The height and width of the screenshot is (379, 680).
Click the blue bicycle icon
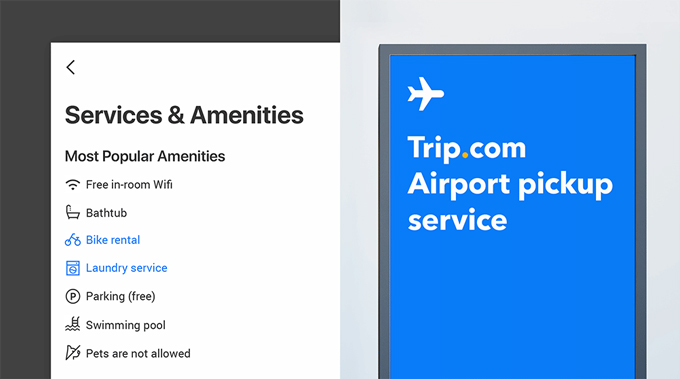[72, 240]
